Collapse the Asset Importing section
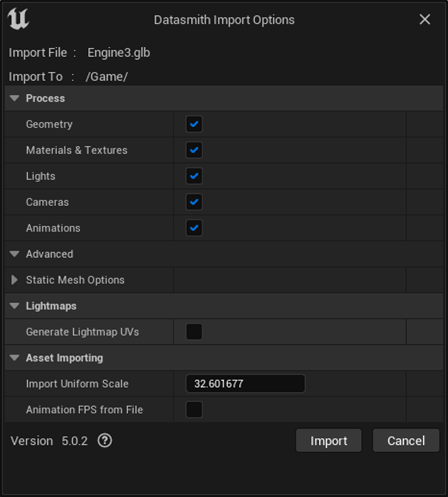 point(15,358)
